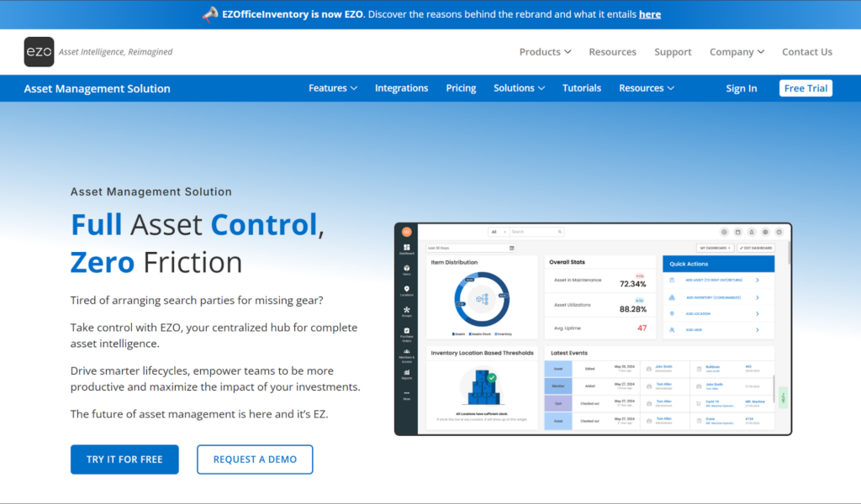
Task: Follow the 'here' link in the banner
Action: tap(650, 14)
